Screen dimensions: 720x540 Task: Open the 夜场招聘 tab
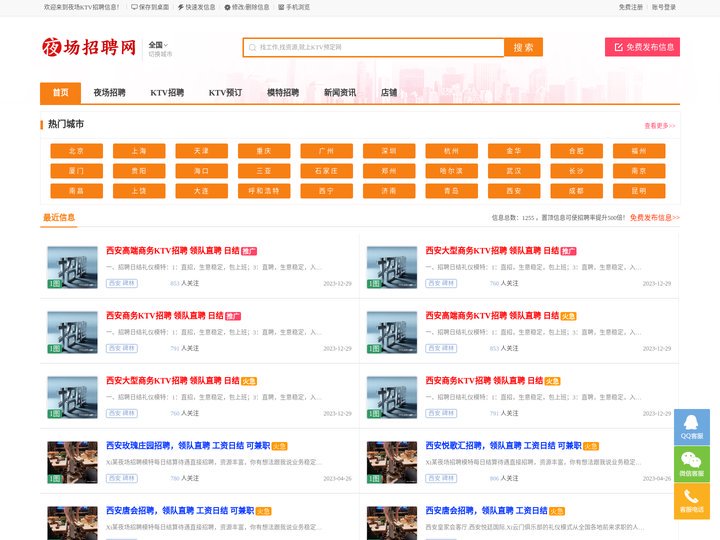[109, 93]
